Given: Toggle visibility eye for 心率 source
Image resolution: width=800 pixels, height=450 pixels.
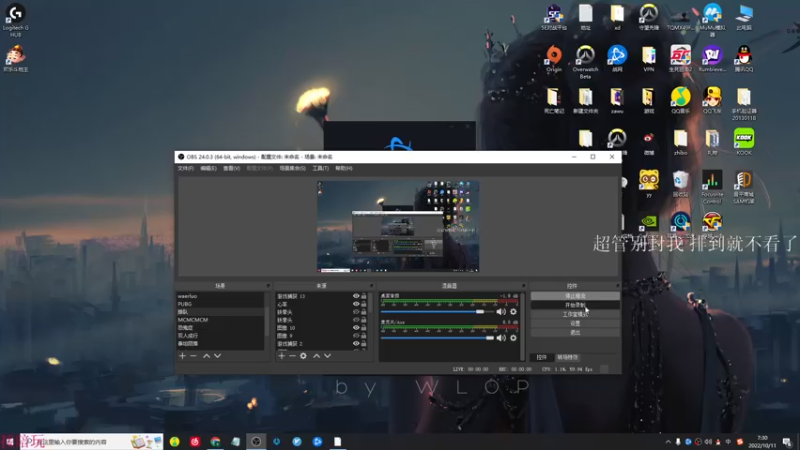Looking at the screenshot, I should click(356, 304).
